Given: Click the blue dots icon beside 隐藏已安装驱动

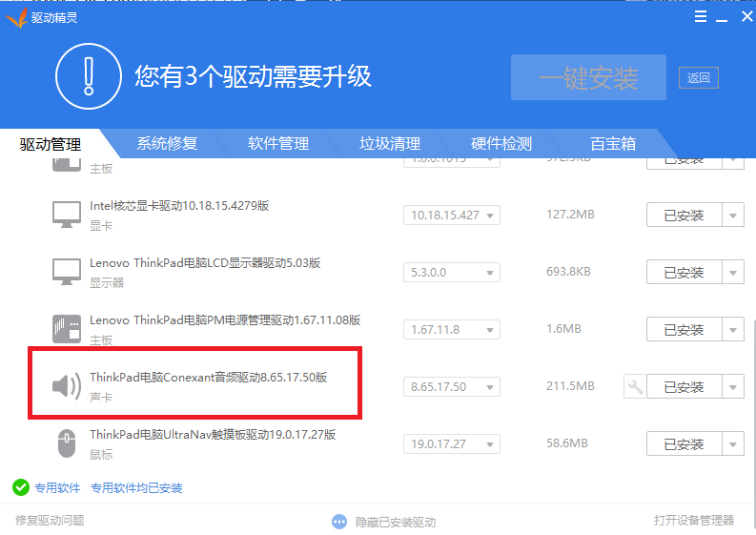Looking at the screenshot, I should 339,522.
